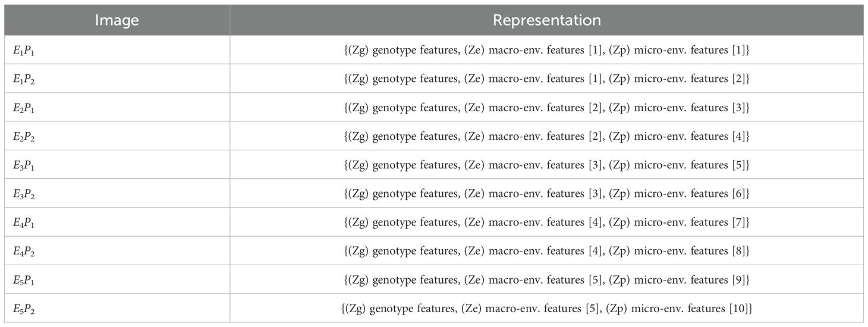The width and height of the screenshot is (868, 327).
Task: Click the representation with micro-env. features [8]
Action: click(x=546, y=251)
